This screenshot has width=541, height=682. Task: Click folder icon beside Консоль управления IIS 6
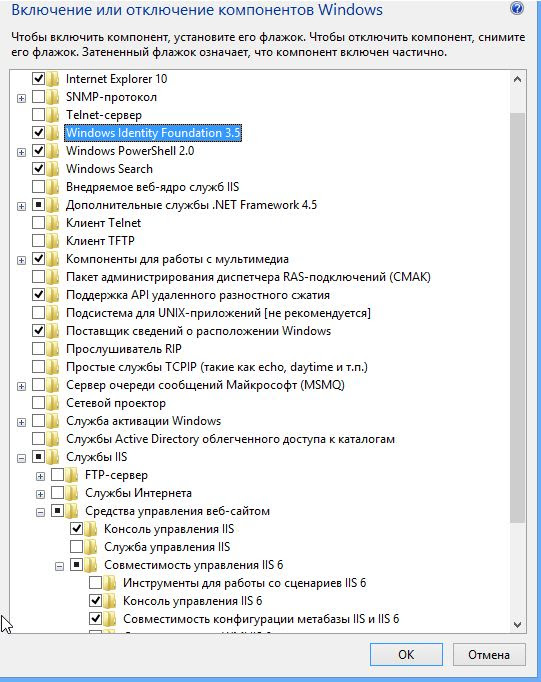pyautogui.click(x=110, y=601)
